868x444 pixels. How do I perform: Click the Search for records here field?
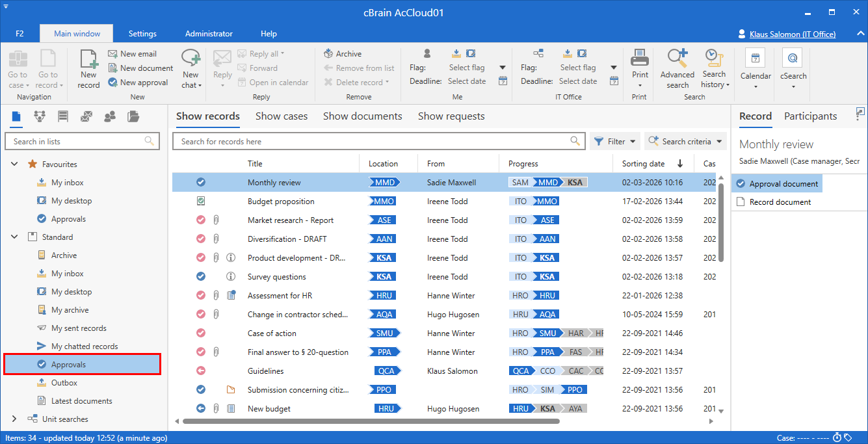pos(378,141)
